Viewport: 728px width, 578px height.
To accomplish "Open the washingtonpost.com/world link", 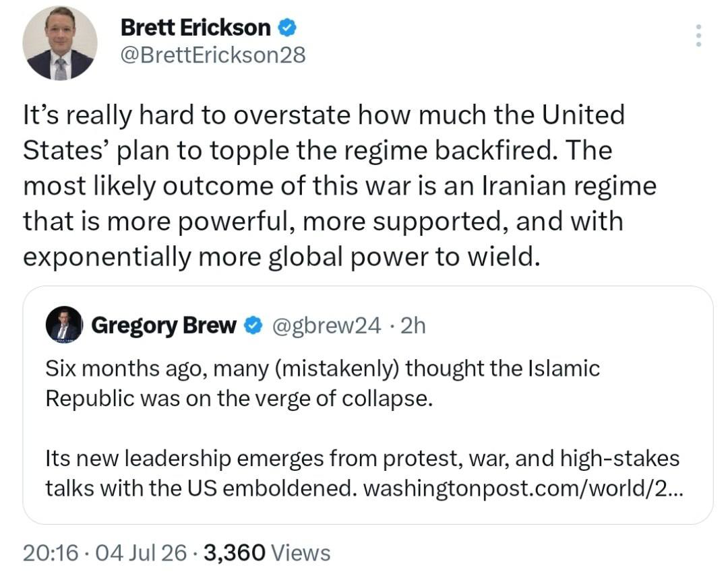I will tap(523, 488).
